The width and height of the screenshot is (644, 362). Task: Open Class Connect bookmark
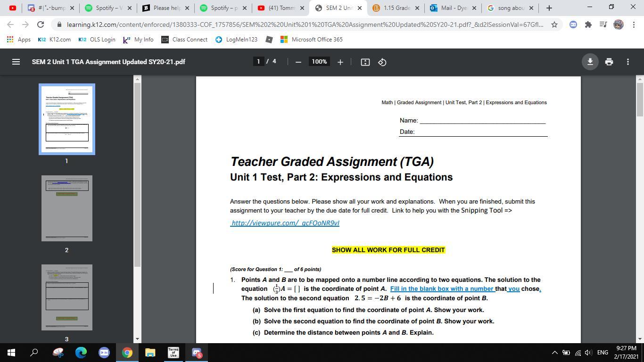184,40
